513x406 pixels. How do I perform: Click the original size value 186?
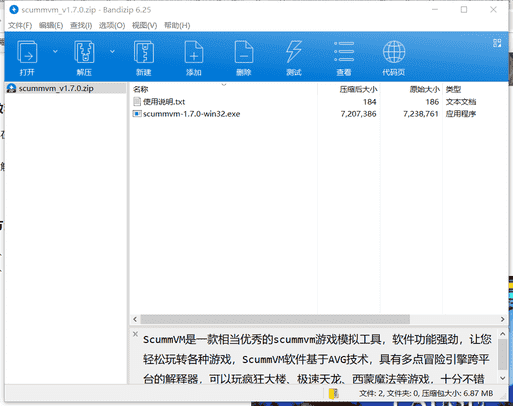pyautogui.click(x=432, y=102)
